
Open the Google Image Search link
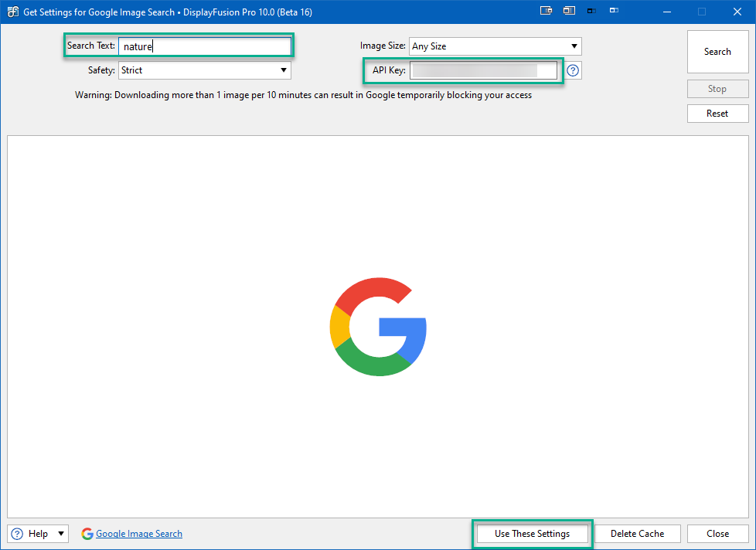pos(139,534)
